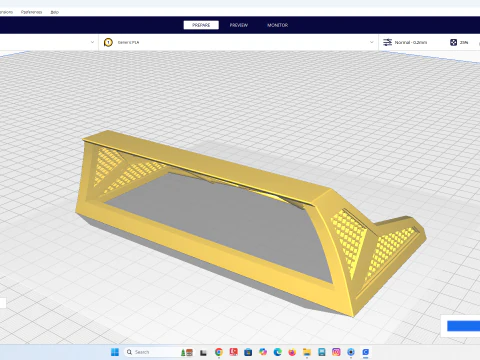Click the Normal 0.2mm profile label

tap(411, 42)
